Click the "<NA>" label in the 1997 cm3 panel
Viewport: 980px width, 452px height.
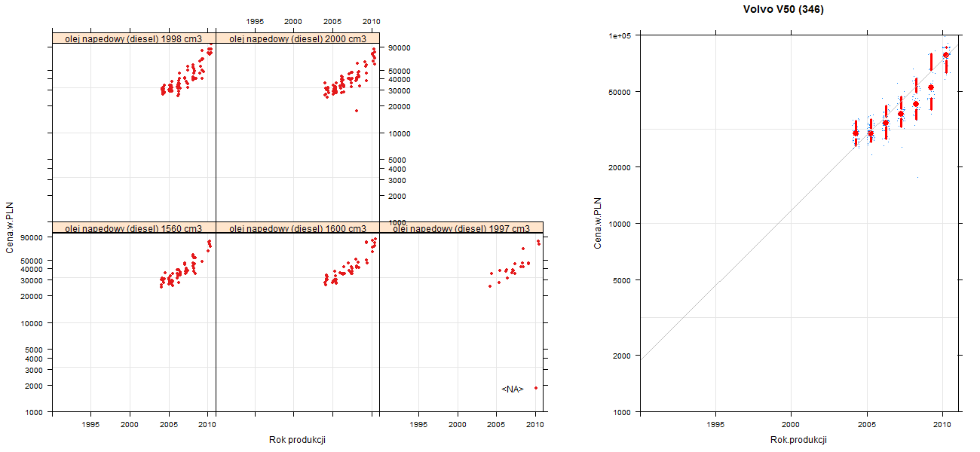512,389
